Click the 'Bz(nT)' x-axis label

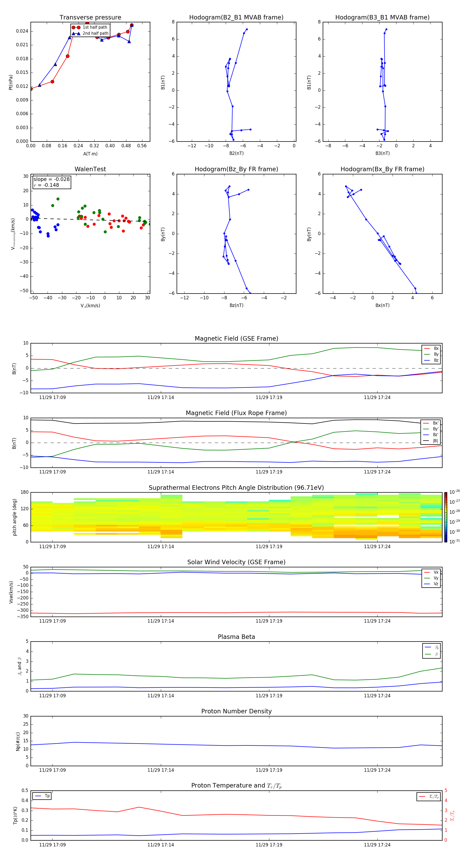[236, 306]
